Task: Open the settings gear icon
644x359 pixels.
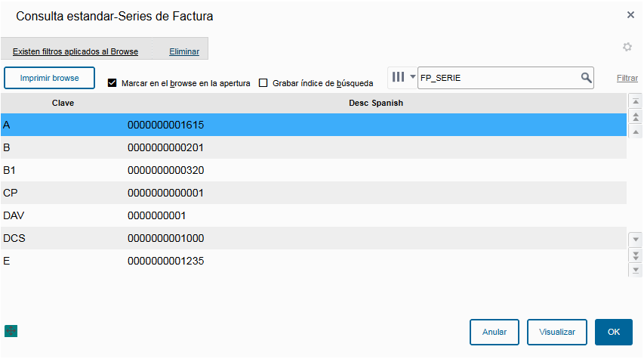Action: 627,47
